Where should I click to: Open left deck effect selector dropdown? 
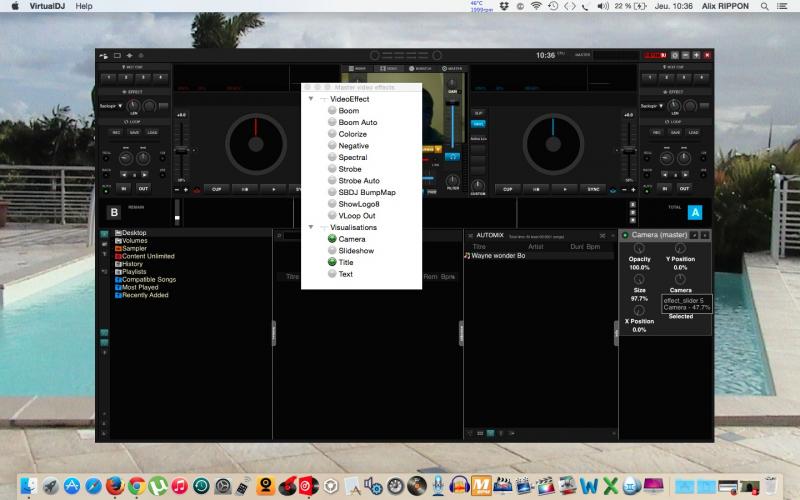(x=111, y=106)
